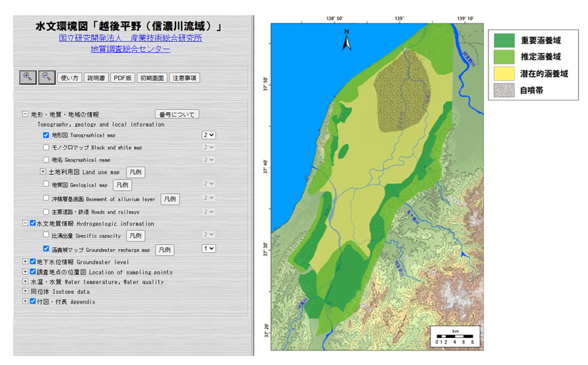Open 地名 layer order dropdown
The image size is (588, 365).
coord(209,160)
